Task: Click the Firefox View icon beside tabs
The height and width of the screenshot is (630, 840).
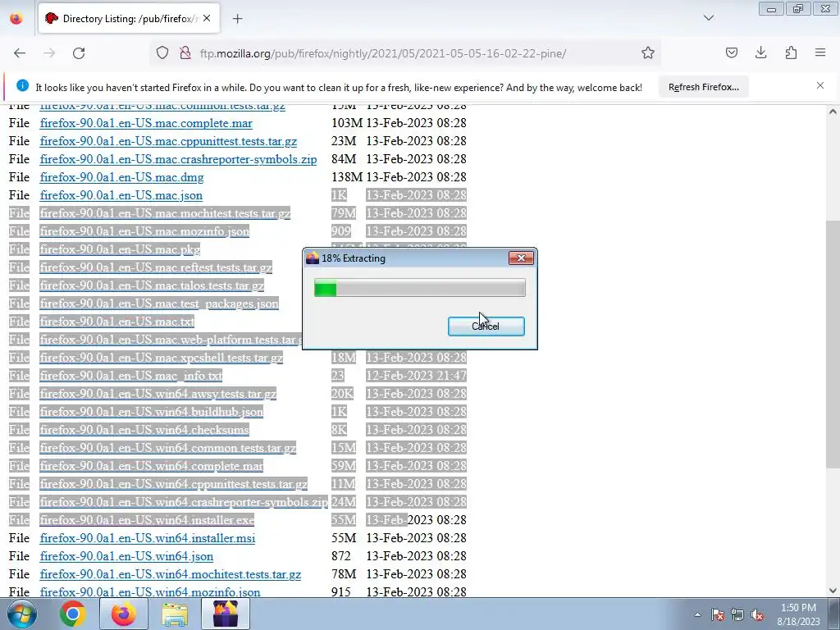Action: (16, 18)
